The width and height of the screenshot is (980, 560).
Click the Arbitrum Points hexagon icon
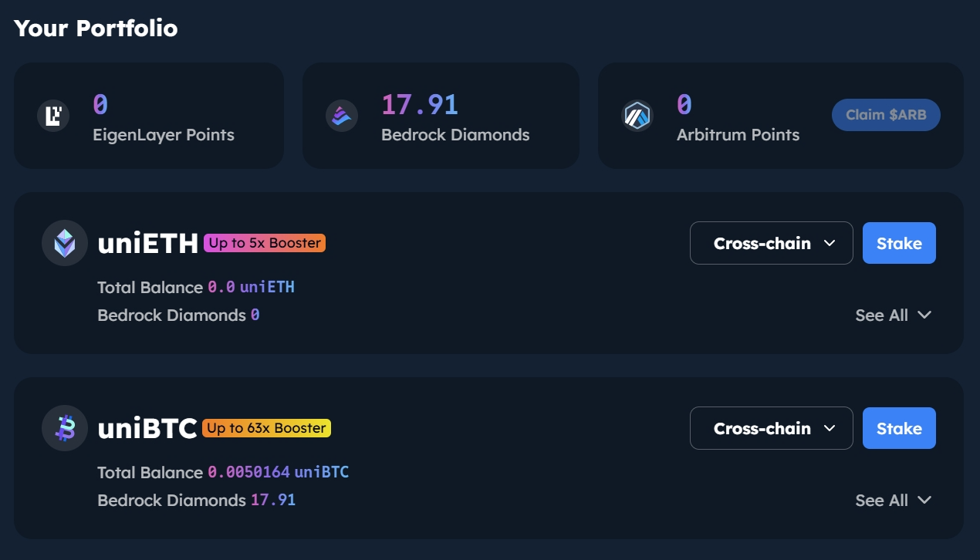[637, 114]
